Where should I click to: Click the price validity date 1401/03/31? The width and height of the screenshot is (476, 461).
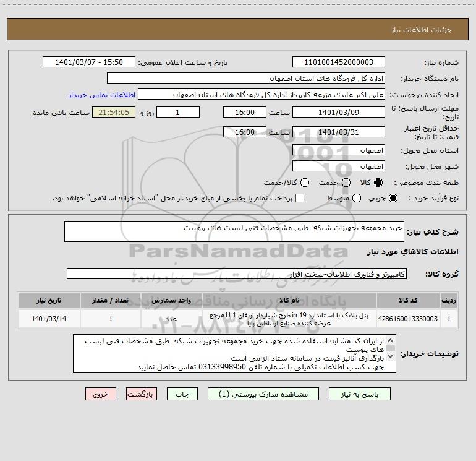[339, 132]
